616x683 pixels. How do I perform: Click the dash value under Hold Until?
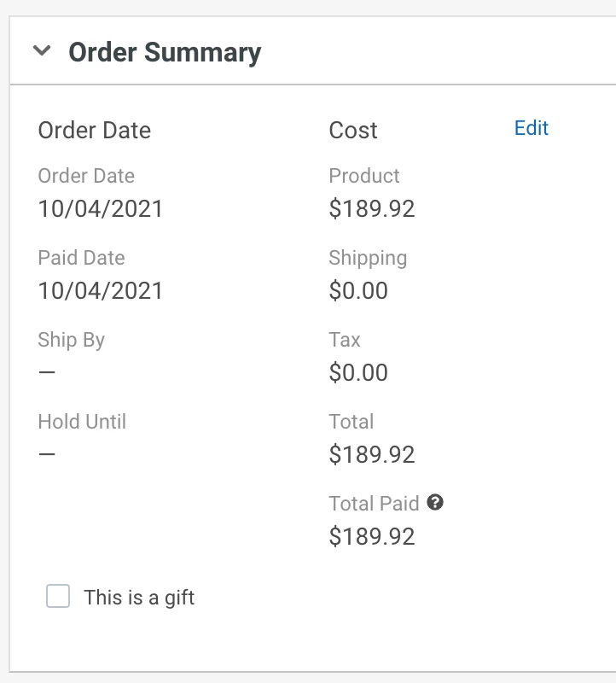tap(47, 455)
